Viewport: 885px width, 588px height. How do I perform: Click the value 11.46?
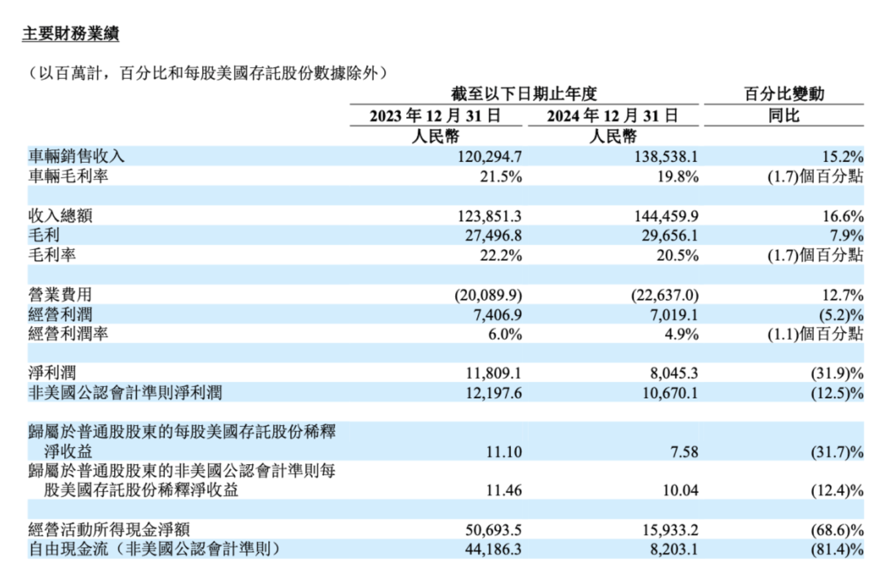[504, 490]
